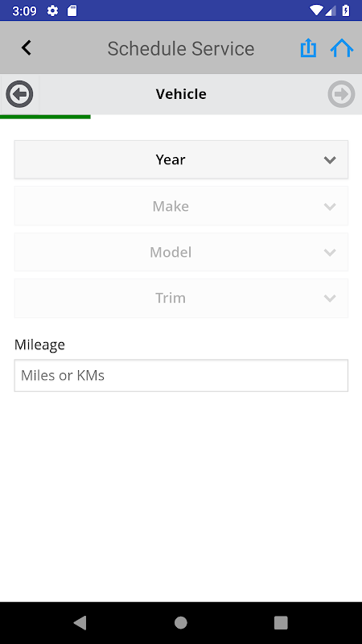This screenshot has width=362, height=644.
Task: Click the green progress bar
Action: click(x=45, y=117)
